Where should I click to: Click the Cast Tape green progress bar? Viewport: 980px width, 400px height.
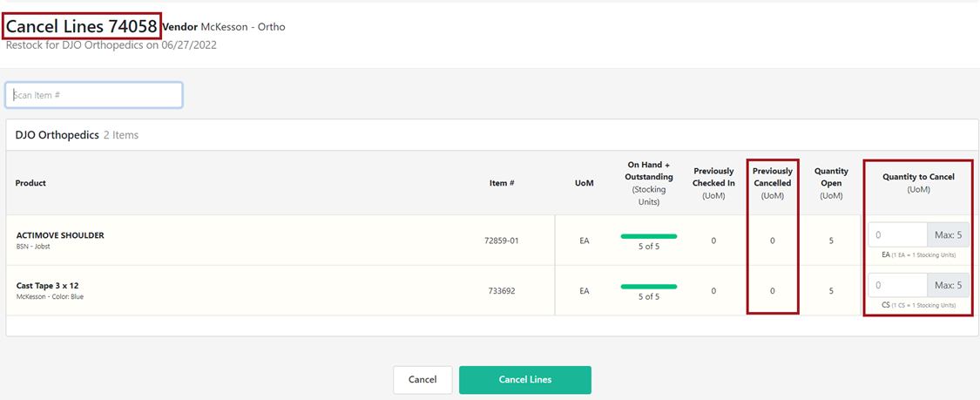point(648,287)
